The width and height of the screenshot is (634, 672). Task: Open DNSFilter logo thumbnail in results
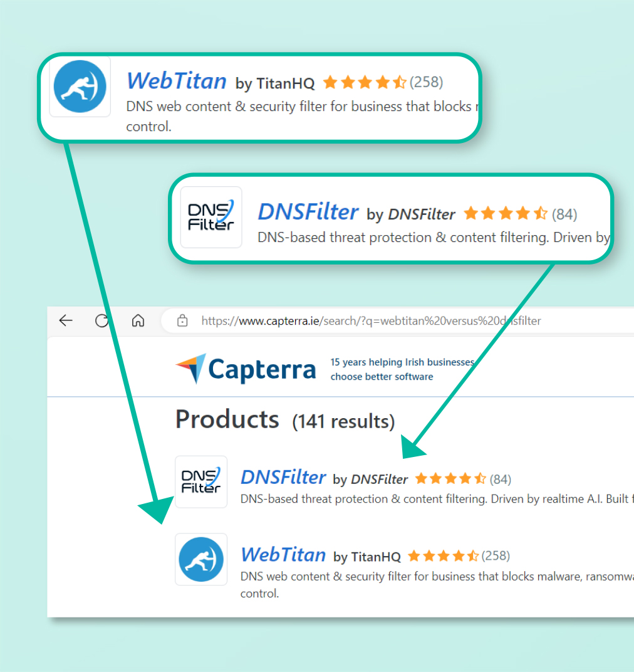pos(201,481)
